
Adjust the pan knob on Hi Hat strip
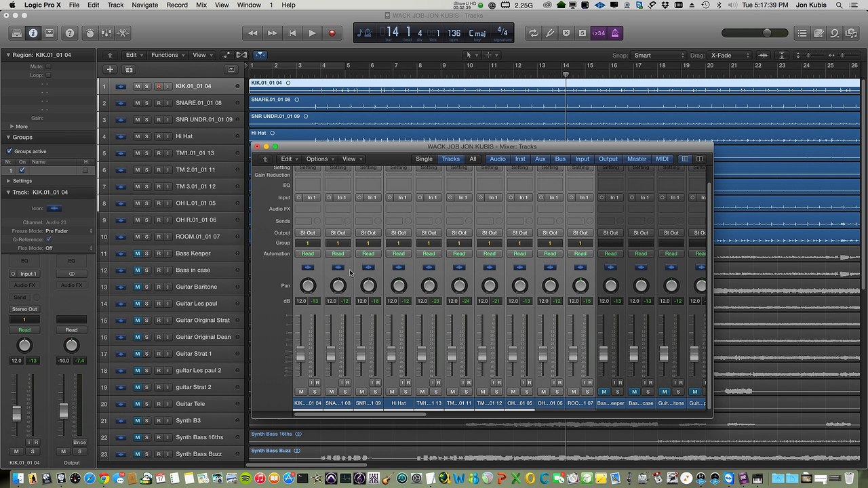399,285
